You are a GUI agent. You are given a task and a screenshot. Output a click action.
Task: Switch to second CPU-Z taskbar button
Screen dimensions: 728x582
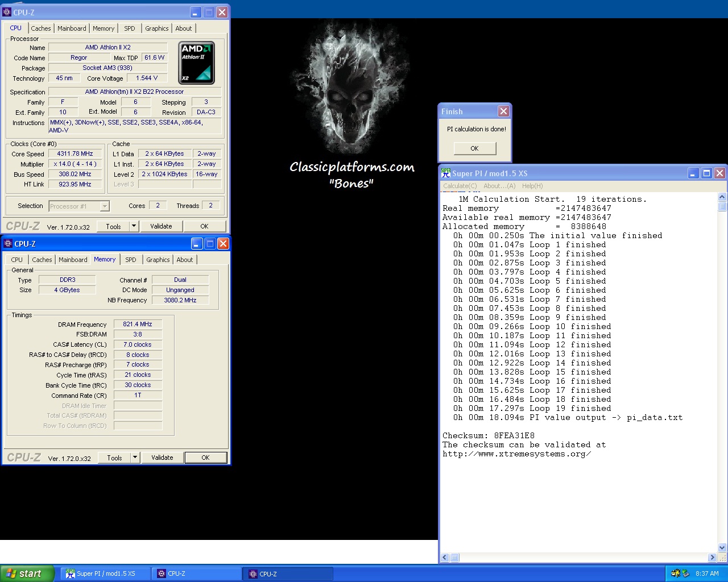pyautogui.click(x=288, y=573)
